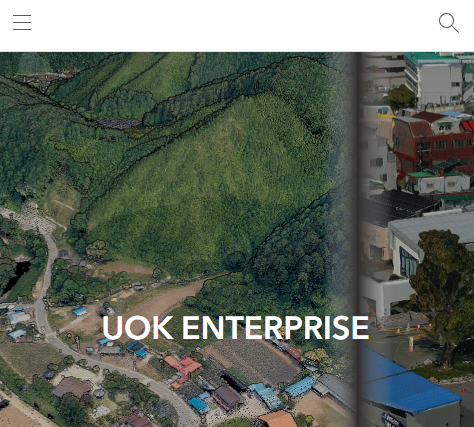Click the dark solar panel patch on hill
The image size is (474, 427).
[x=119, y=123]
